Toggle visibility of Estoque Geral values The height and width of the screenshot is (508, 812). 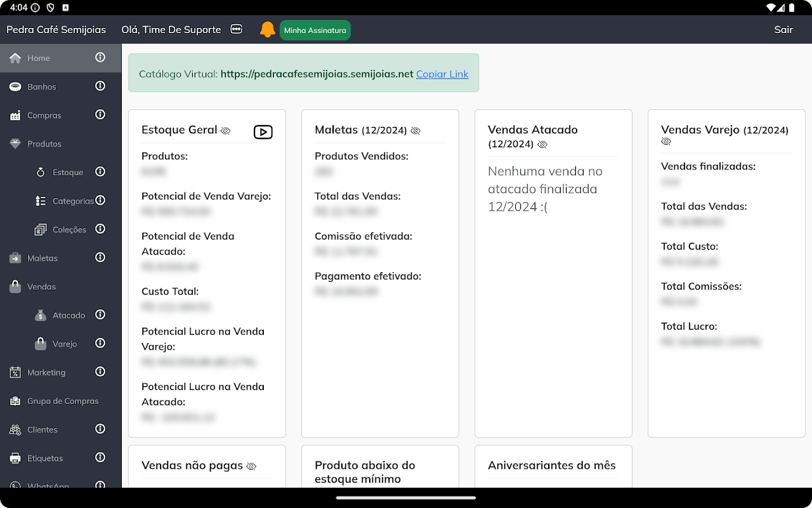pos(225,131)
